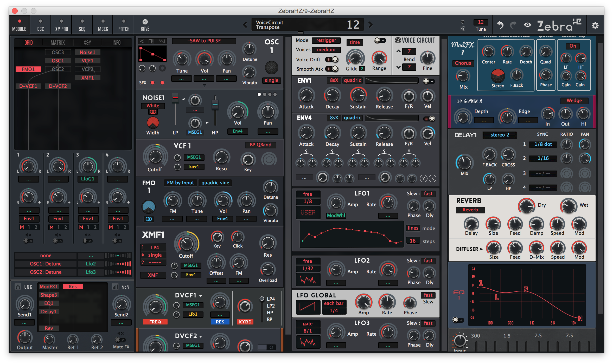Click the DVCF1 filter type slider
This screenshot has height=364, width=613.
pos(262,309)
